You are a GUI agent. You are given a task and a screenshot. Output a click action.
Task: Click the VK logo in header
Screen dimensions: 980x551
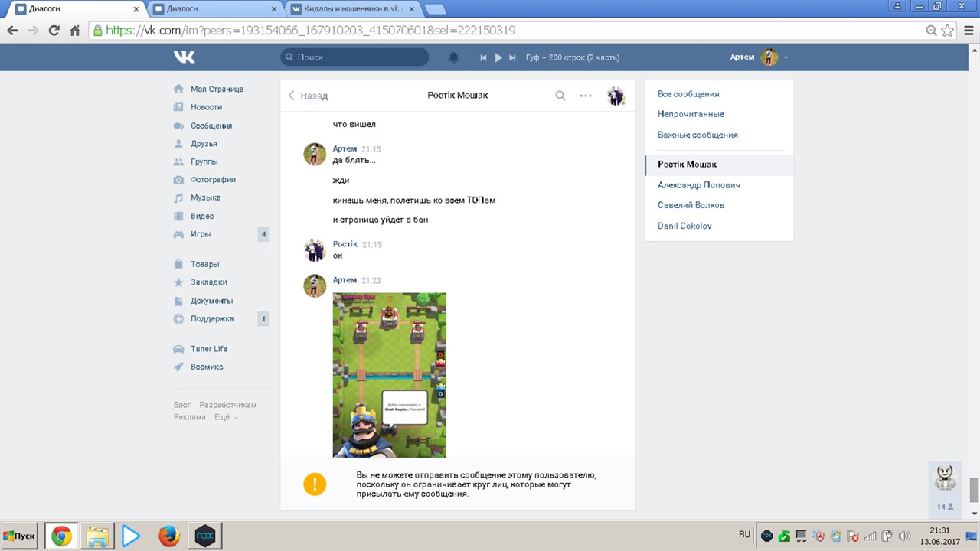184,57
